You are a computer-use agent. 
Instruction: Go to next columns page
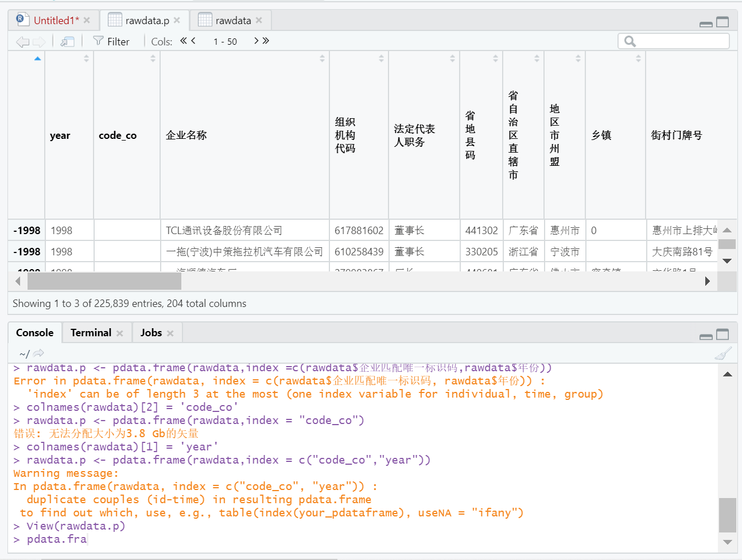click(256, 41)
